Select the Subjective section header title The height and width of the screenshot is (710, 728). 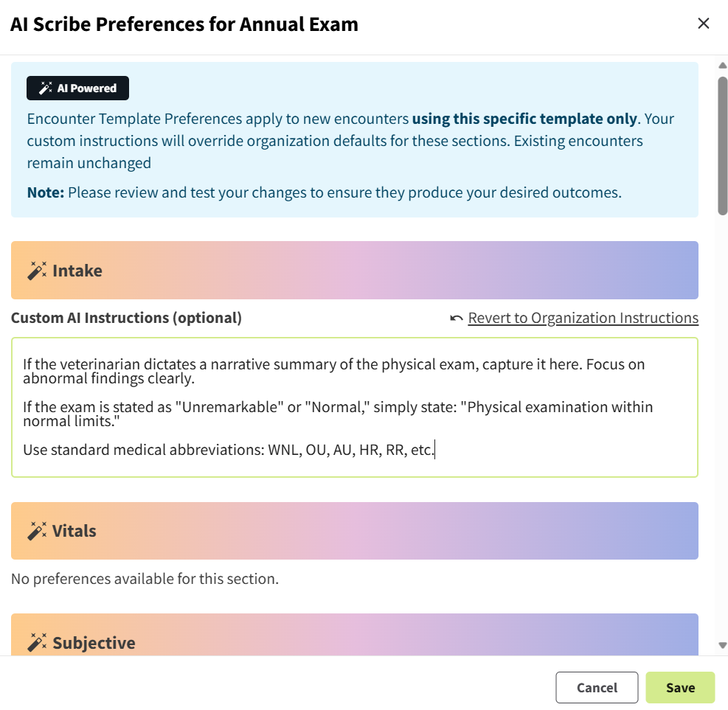click(x=94, y=642)
